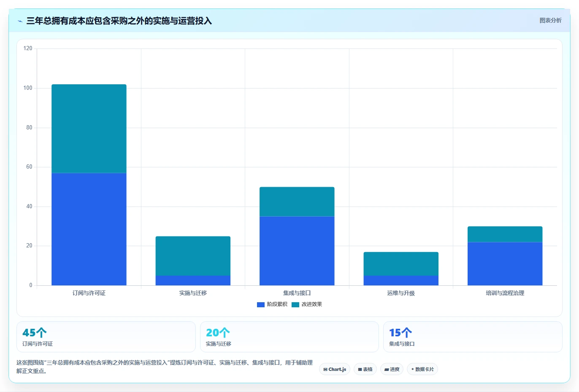Screen dimensions: 579x392
Task: Click the 100 y-axis value
Action: coord(28,88)
